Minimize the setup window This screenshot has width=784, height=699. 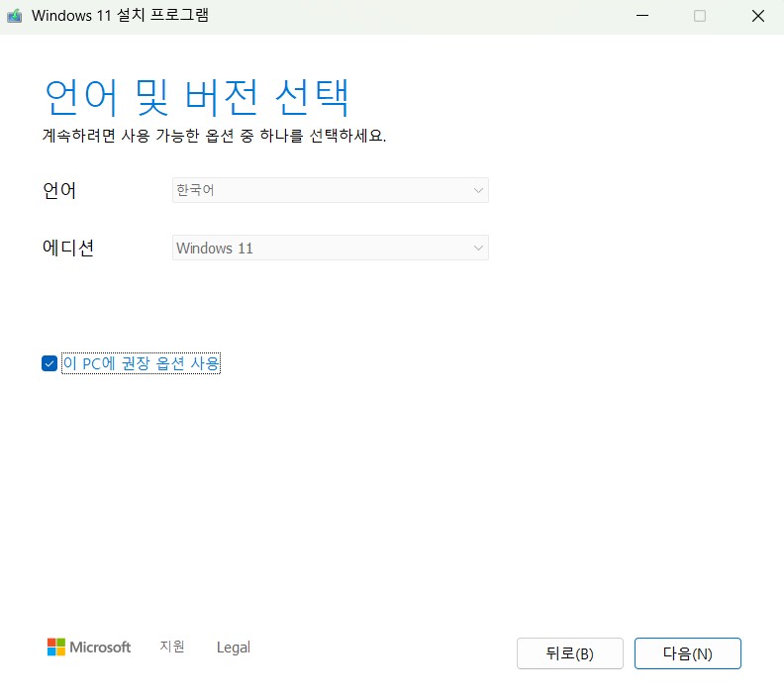click(642, 16)
